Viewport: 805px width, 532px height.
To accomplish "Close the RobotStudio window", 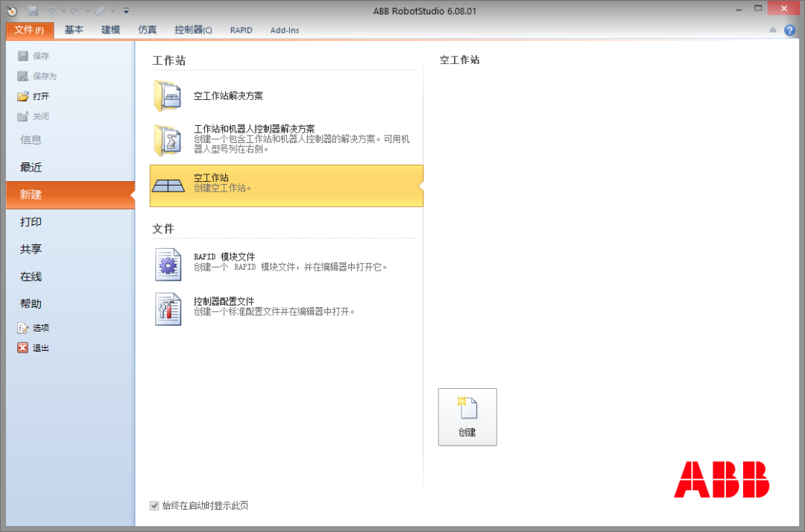I will click(784, 8).
